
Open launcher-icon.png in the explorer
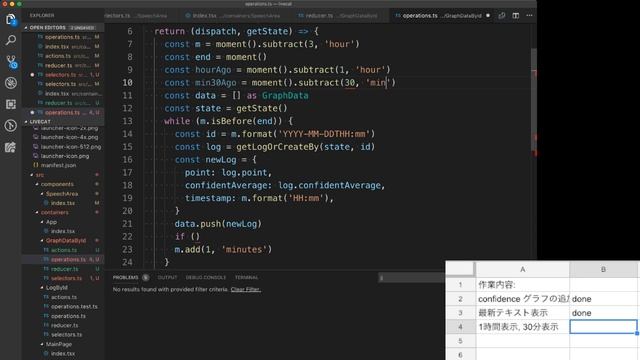[64, 156]
